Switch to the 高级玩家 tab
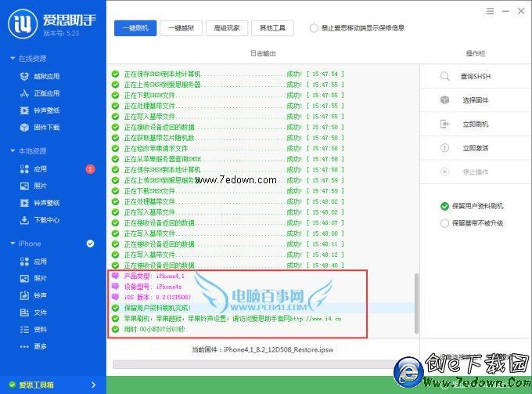 click(227, 28)
